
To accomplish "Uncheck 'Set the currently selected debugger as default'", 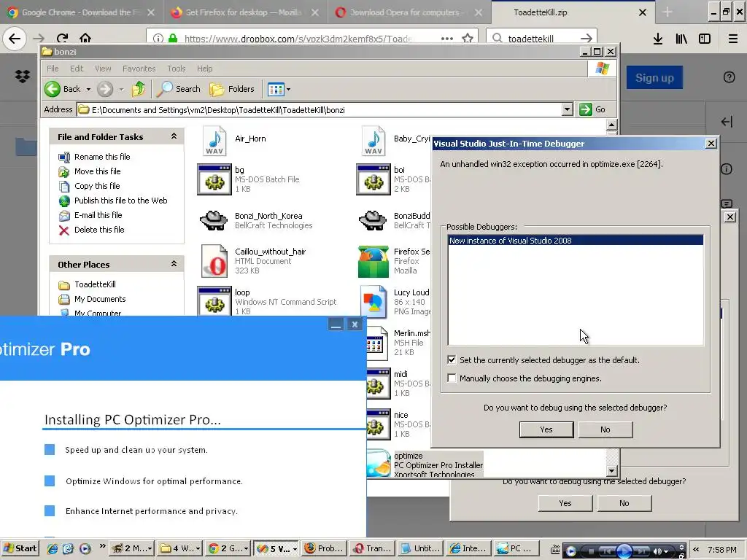I will click(x=452, y=360).
